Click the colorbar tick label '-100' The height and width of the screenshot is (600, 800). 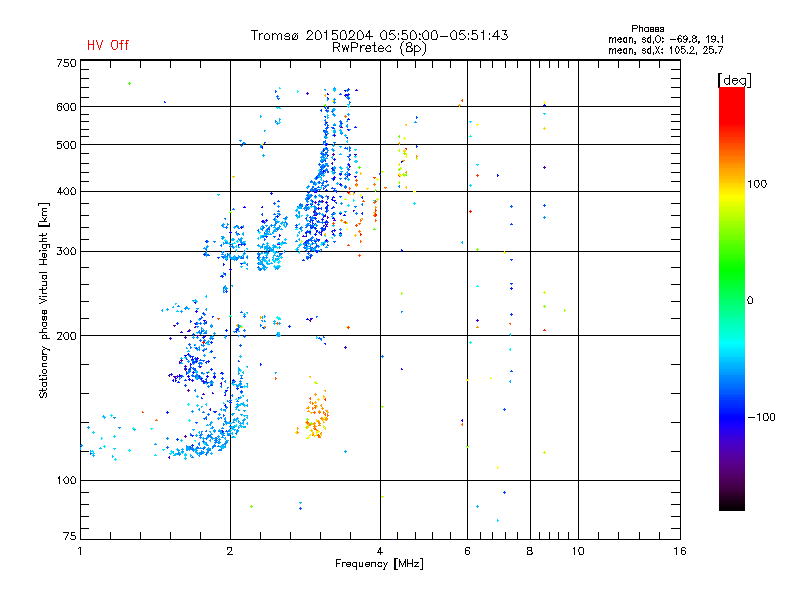point(761,417)
